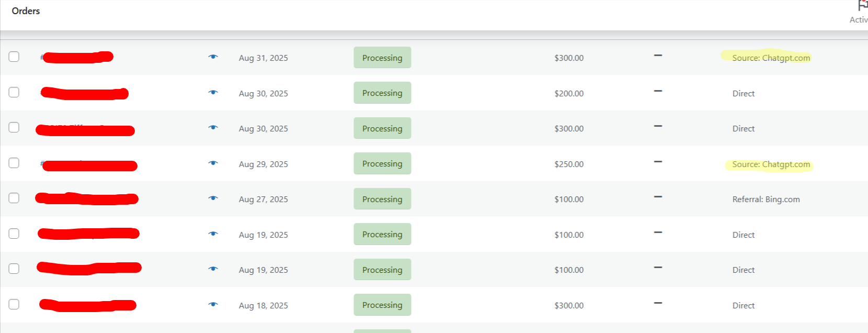Tick checkbox for Aug 30 $200.00 order
Screen dimensions: 868x333
[x=14, y=92]
